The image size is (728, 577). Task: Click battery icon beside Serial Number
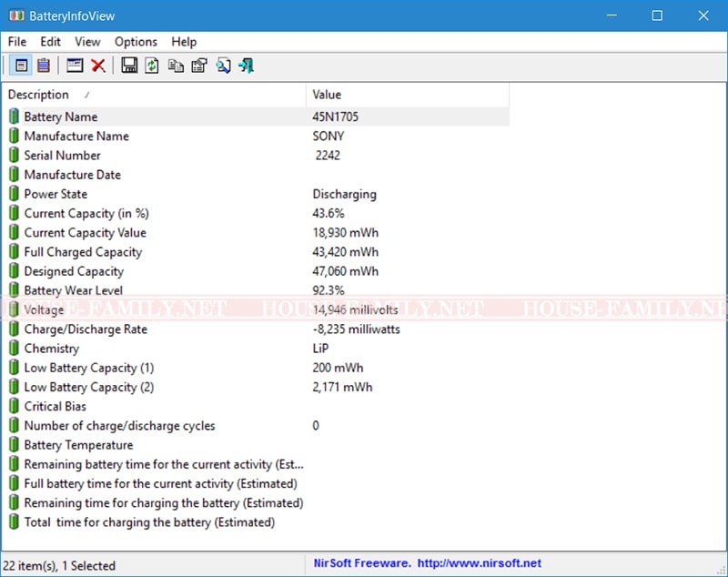pos(14,155)
